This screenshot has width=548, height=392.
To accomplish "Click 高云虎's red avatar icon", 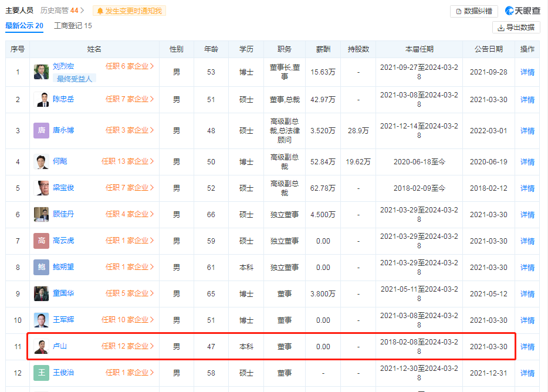I will [x=42, y=241].
